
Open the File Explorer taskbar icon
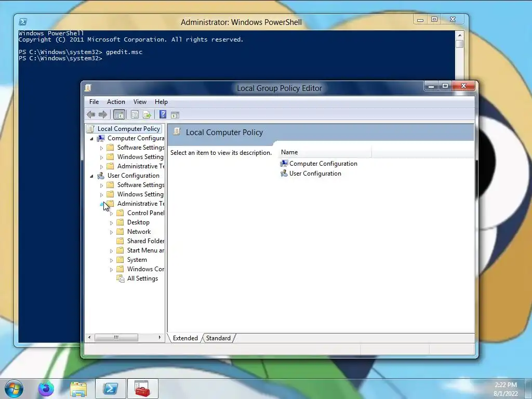point(78,389)
